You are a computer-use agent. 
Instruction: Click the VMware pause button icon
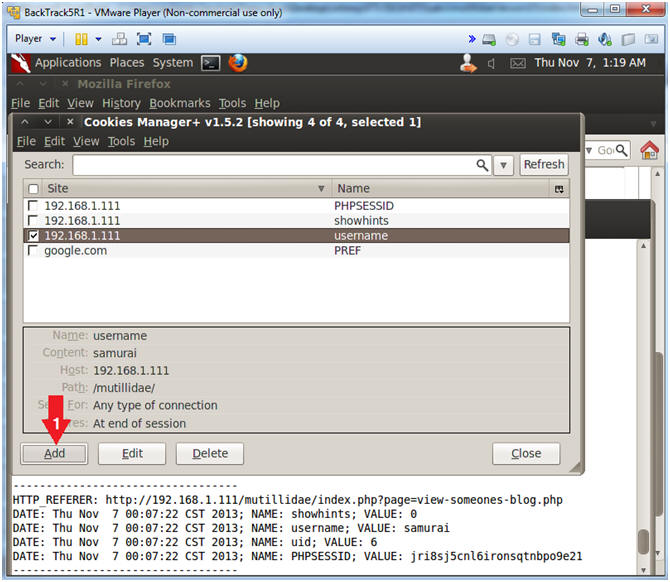click(x=81, y=39)
